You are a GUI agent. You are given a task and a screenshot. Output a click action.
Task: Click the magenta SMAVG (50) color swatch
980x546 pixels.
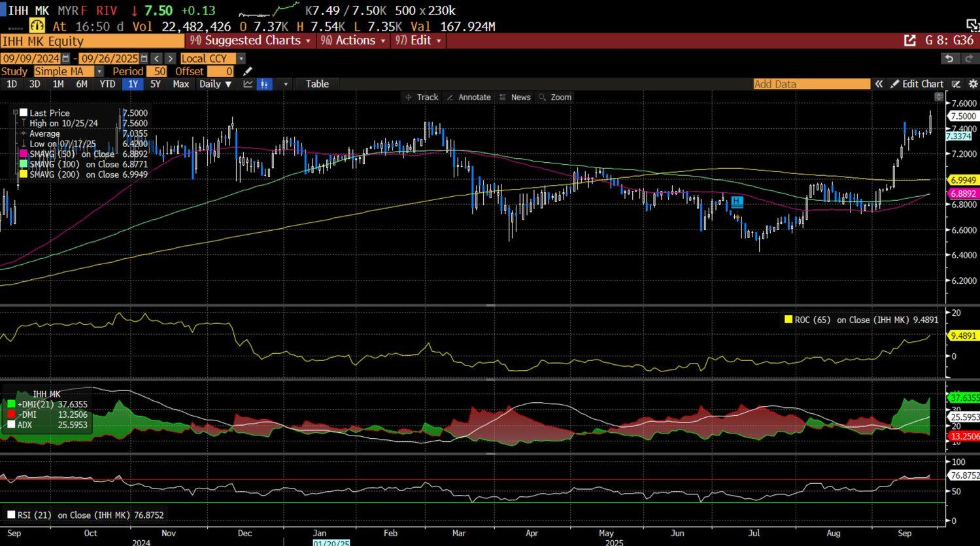click(x=24, y=154)
